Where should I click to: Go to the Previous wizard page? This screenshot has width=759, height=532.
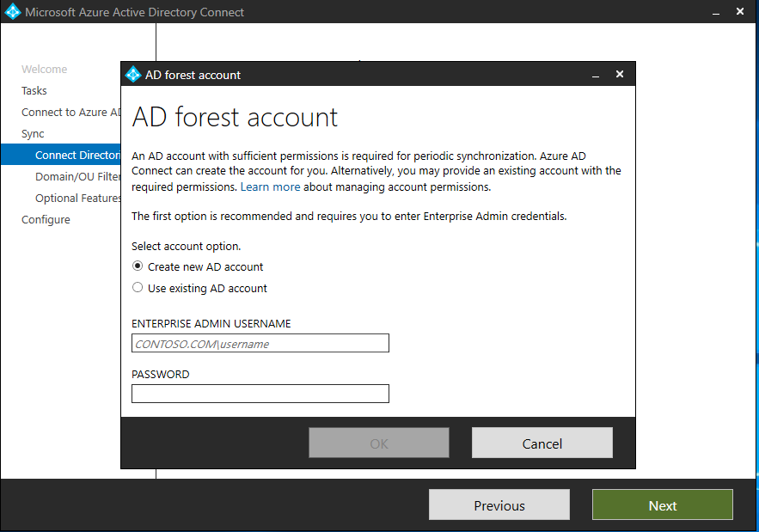coord(499,504)
